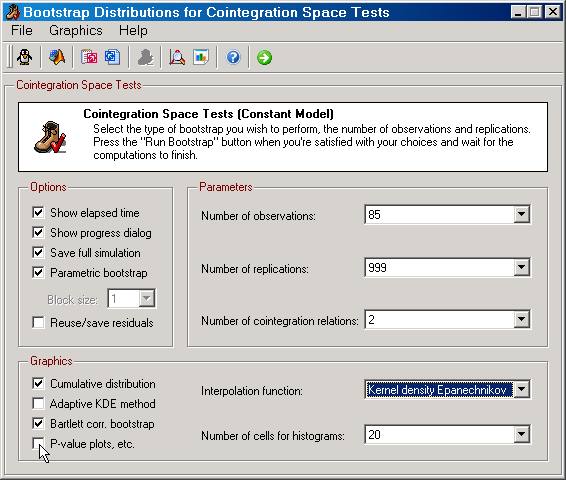
Task: Click the MATLAB logo toolbar icon
Action: [x=57, y=57]
